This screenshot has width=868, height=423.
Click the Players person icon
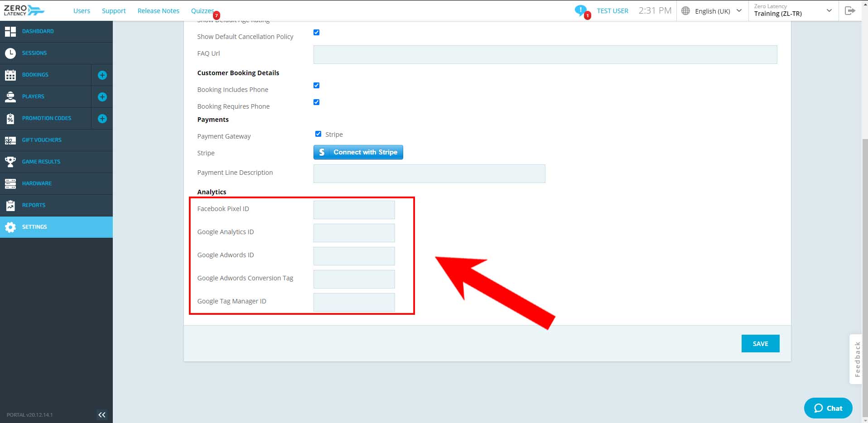pyautogui.click(x=10, y=96)
